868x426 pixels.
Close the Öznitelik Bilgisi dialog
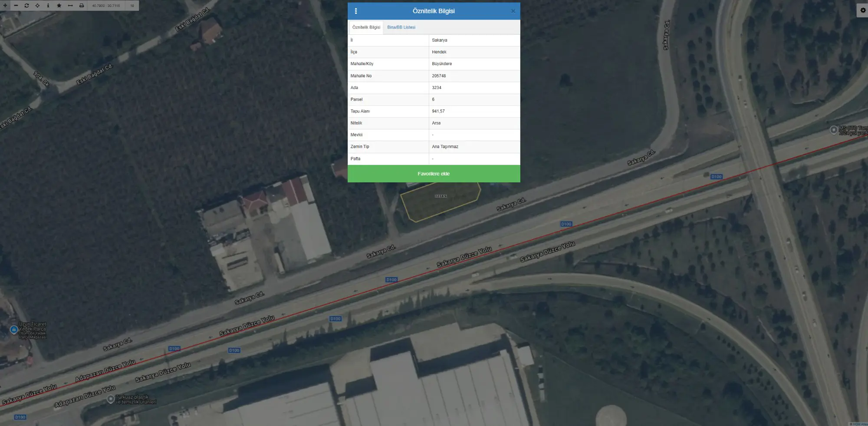pos(513,11)
